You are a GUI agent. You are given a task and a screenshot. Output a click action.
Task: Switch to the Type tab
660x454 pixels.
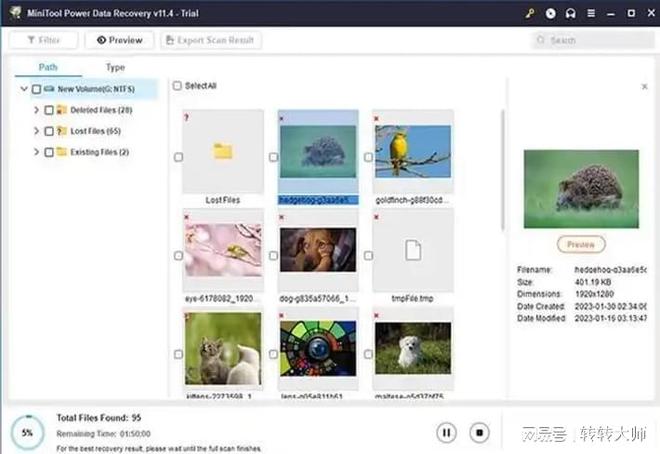115,67
